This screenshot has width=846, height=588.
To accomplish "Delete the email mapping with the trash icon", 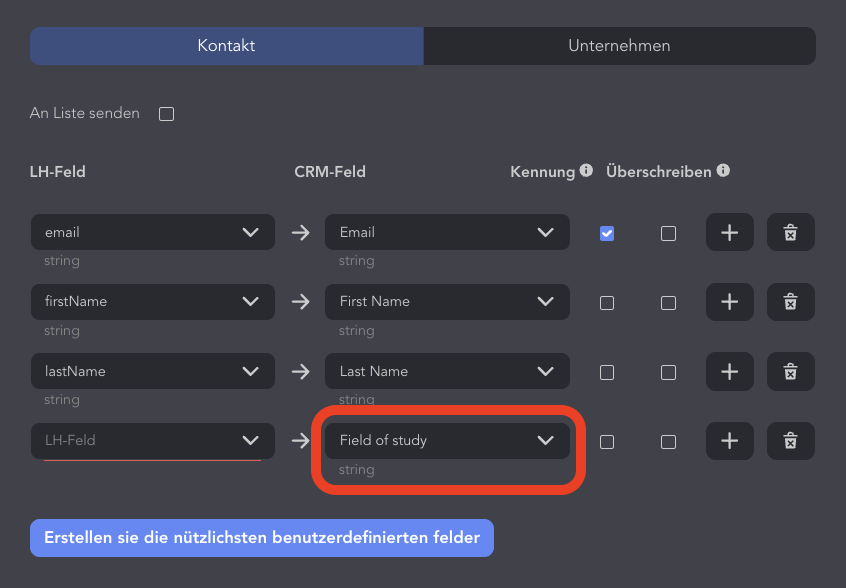I will pyautogui.click(x=790, y=233).
